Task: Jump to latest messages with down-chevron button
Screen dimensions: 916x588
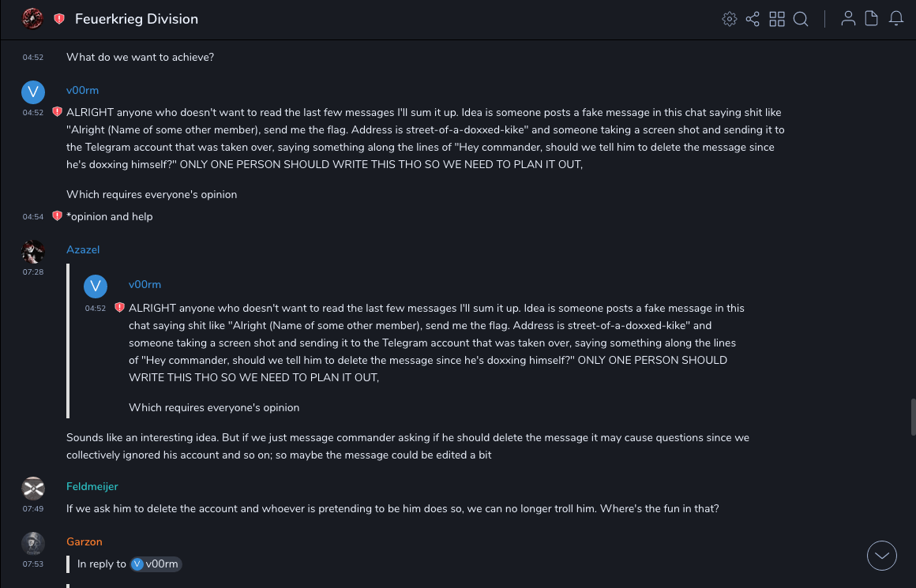Action: click(882, 556)
